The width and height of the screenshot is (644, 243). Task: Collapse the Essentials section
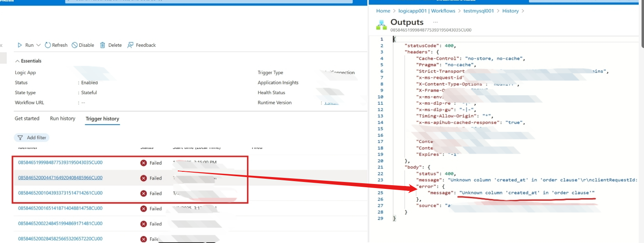click(x=17, y=61)
